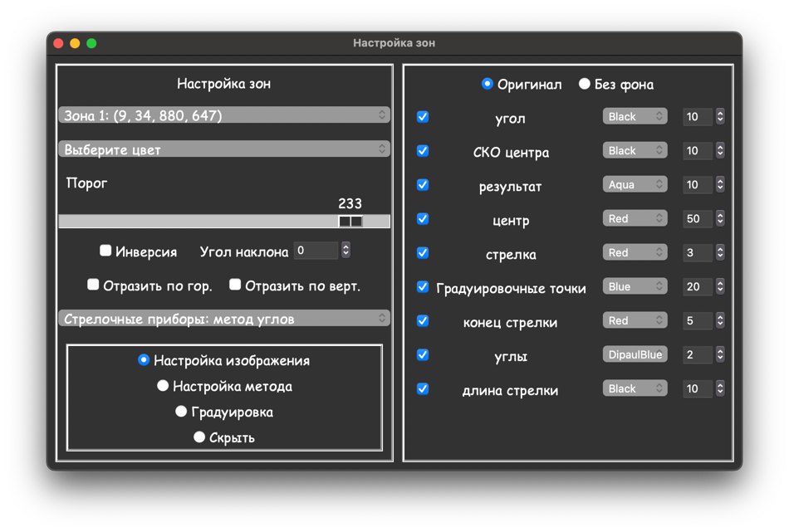Open the Aqua color dropdown for результат
The image size is (789, 532).
[635, 185]
